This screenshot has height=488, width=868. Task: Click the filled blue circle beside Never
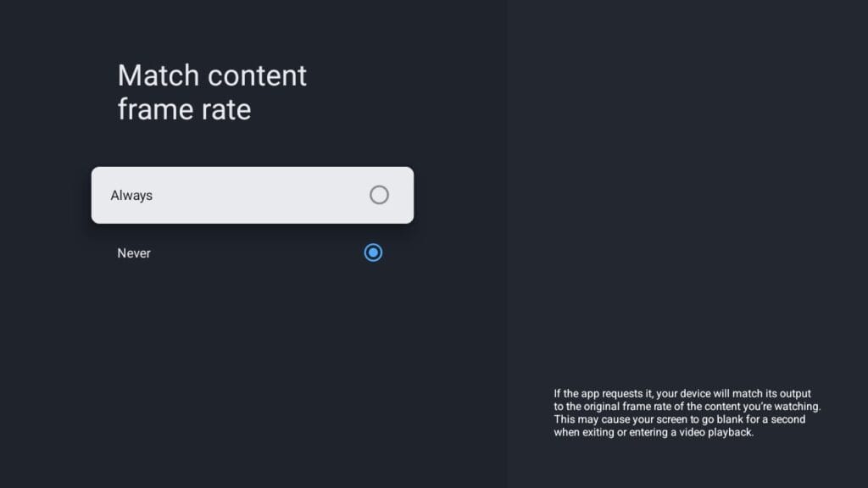(x=373, y=252)
